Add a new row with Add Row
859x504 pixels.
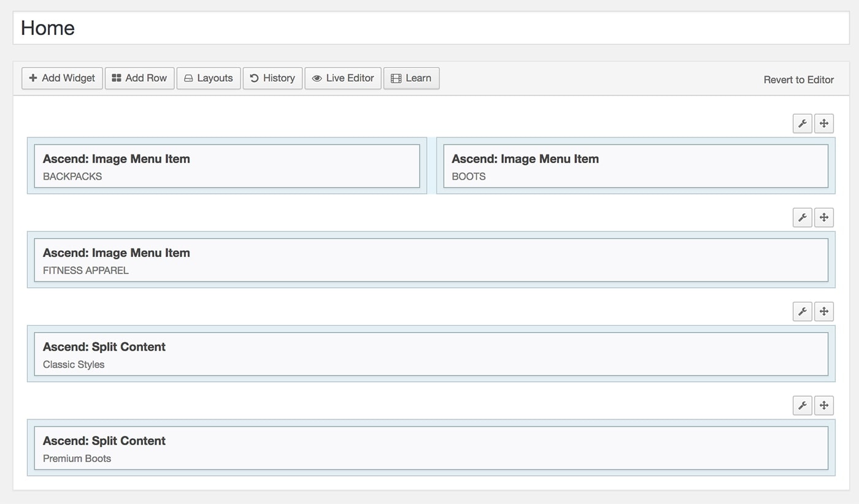tap(139, 78)
